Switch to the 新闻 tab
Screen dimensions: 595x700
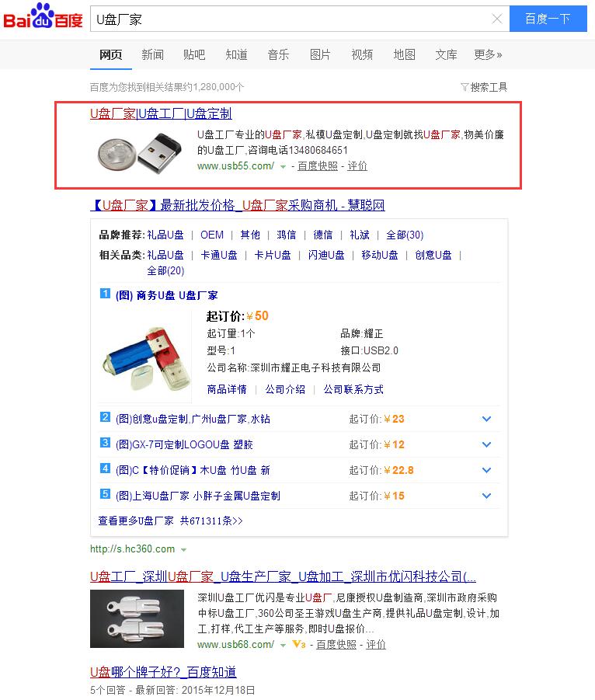click(x=152, y=55)
